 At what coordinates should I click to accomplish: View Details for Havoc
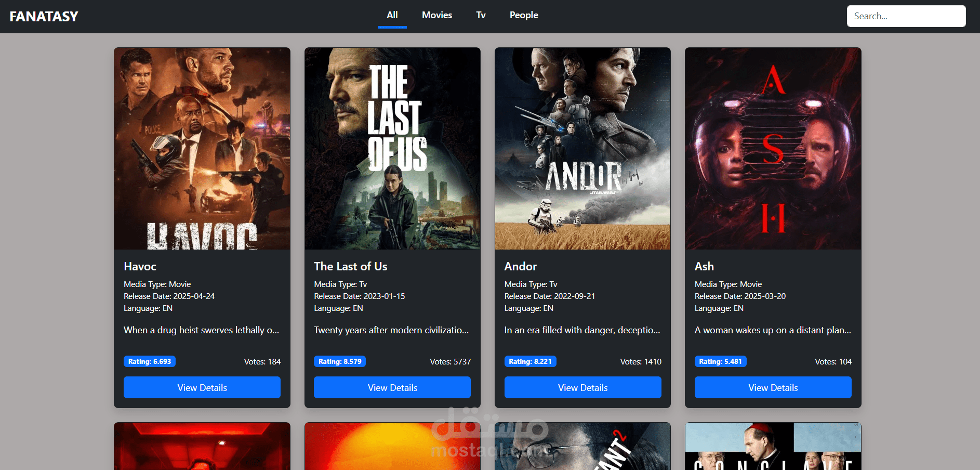[x=202, y=387]
